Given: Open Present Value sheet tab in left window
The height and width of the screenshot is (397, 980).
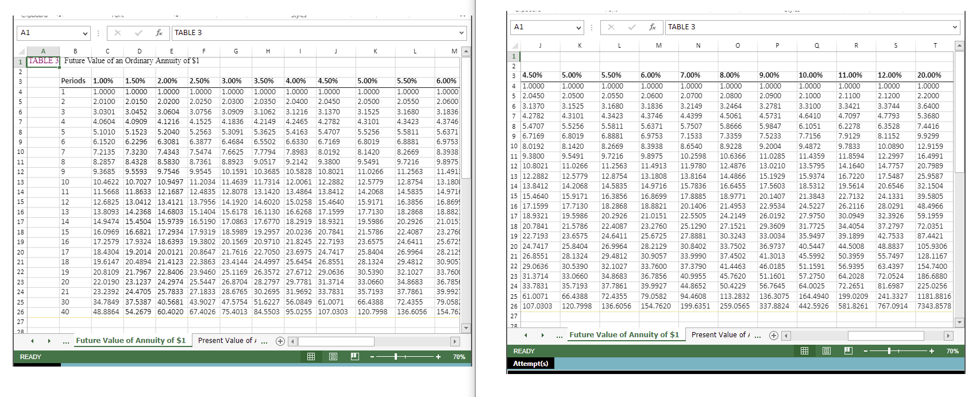Looking at the screenshot, I should click(226, 341).
